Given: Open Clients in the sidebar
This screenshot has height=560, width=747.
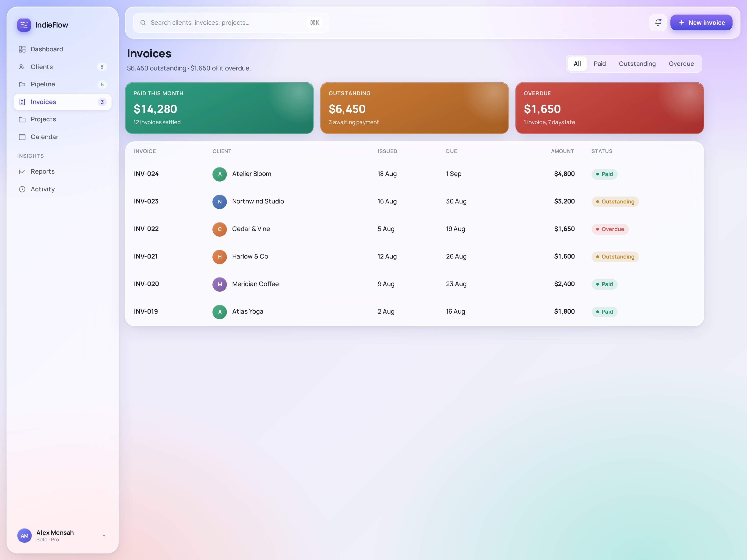Looking at the screenshot, I should coord(63,67).
